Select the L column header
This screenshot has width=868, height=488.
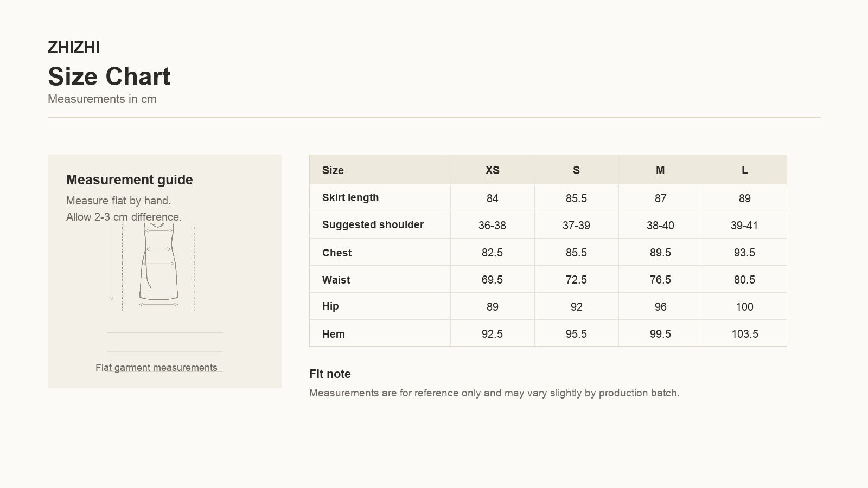[x=744, y=170]
